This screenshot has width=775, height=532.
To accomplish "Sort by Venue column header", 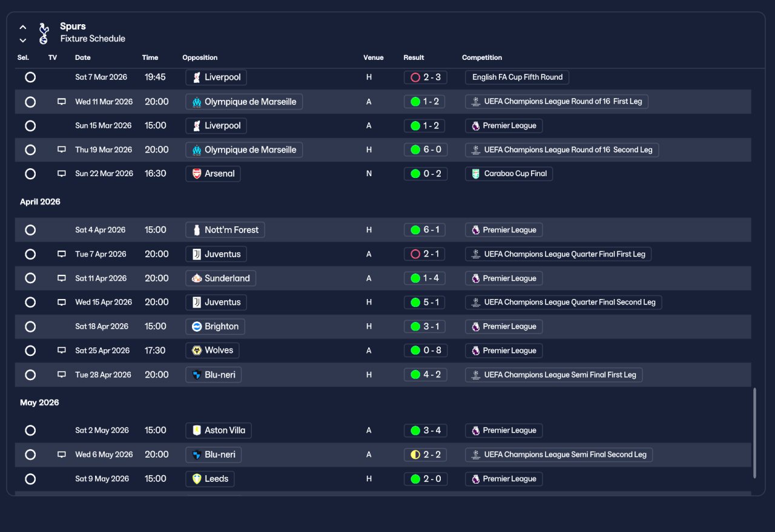I will 374,57.
